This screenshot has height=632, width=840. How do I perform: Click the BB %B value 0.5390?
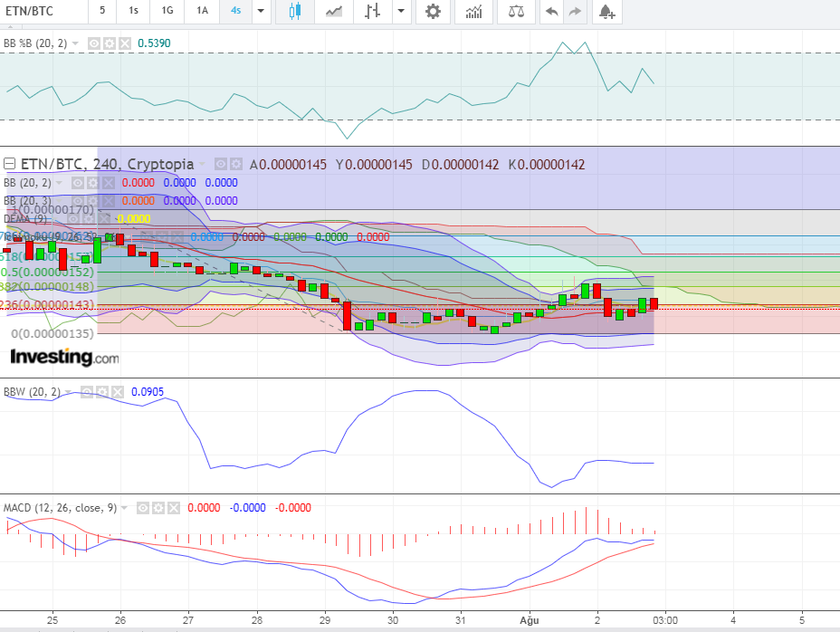[154, 43]
